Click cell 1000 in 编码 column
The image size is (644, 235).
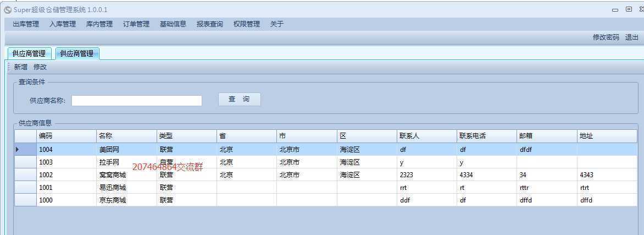66,200
